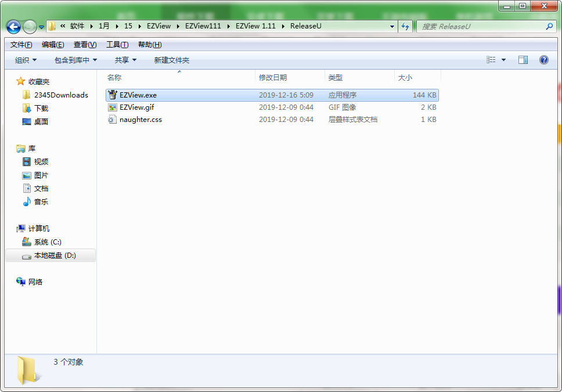The image size is (562, 392).
Task: Select the 收藏夹 star icon
Action: tap(20, 81)
